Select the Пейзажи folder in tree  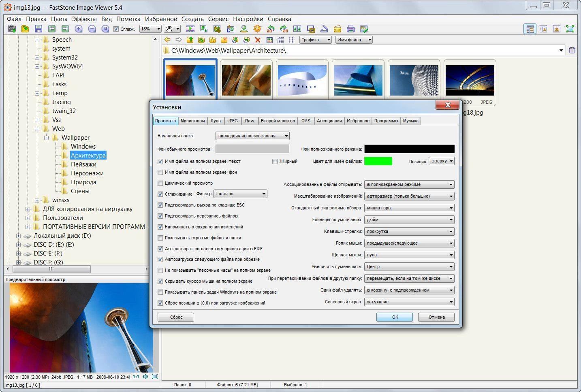tap(83, 164)
